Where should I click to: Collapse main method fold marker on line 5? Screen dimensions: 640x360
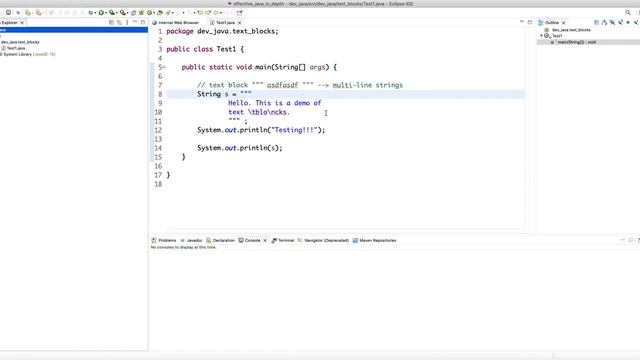pos(164,67)
